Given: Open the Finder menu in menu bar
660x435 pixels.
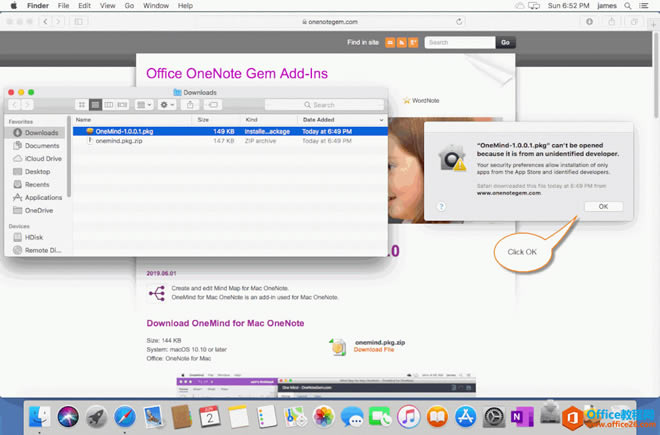Looking at the screenshot, I should [x=38, y=5].
